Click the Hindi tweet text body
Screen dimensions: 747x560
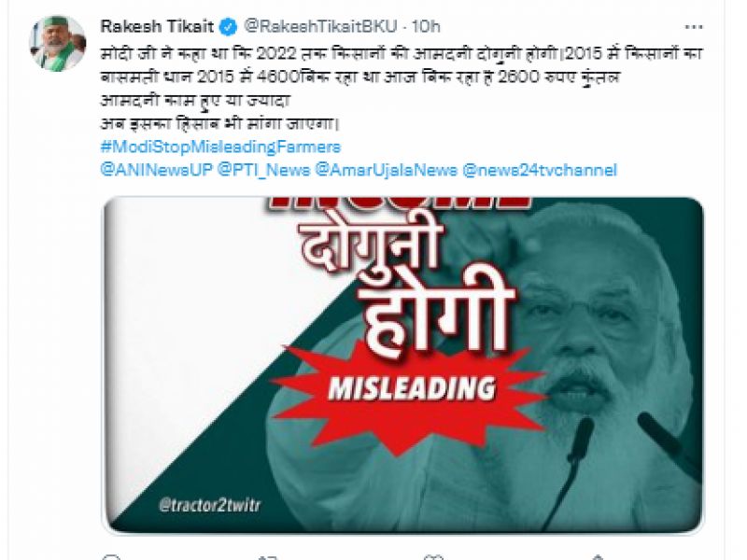(x=402, y=89)
